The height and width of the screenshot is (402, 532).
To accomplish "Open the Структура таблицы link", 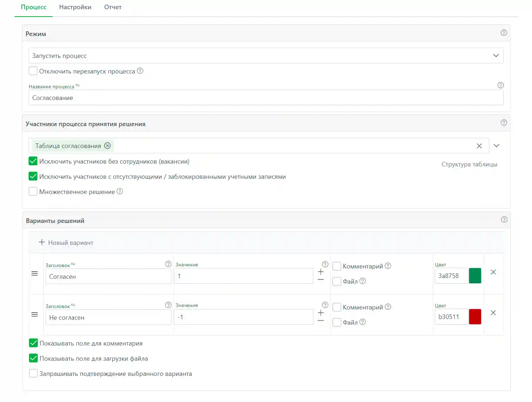I will point(469,164).
